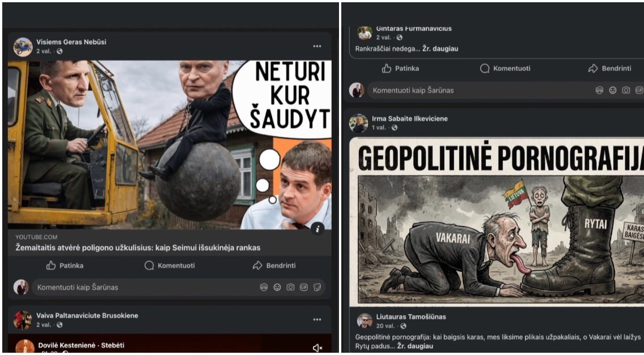Screen dimensions: 644x355
Task: Open options menu on Visiems Geras Nebūsi post
Action: (317, 46)
